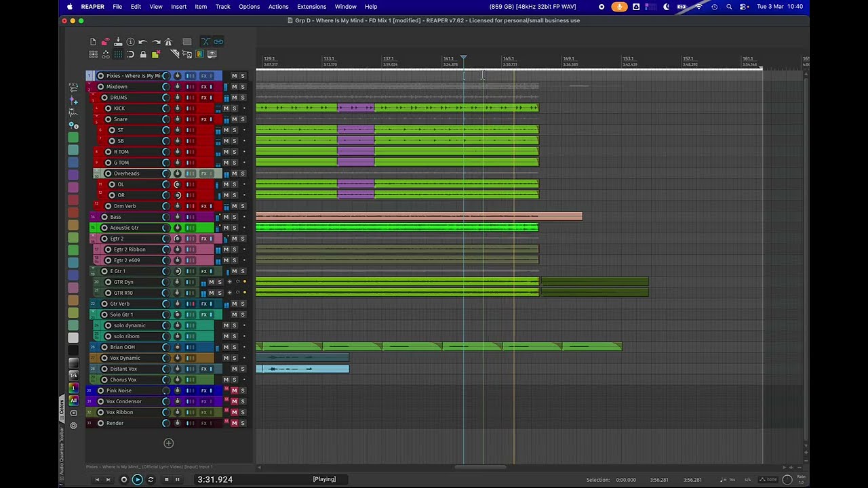Arm record on the Render track
Viewport: 868px width, 488px height.
coord(101,423)
